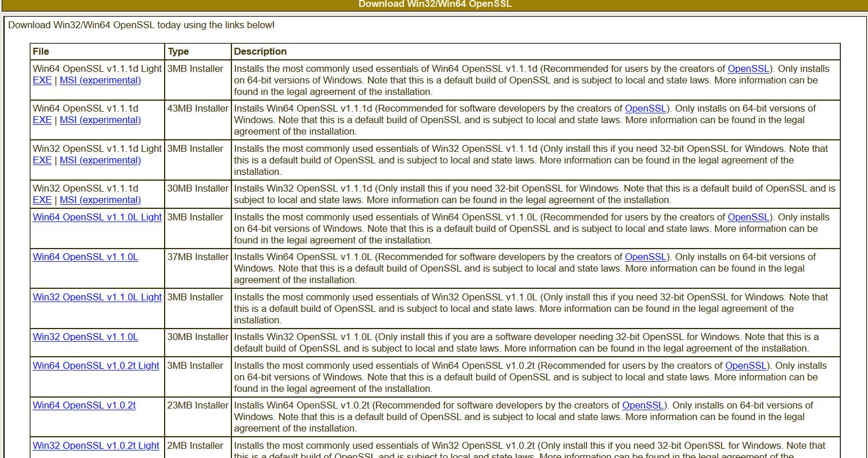Click the Download Win32/Win64 OpenSSL heading bar
Image resolution: width=868 pixels, height=458 pixels.
point(434,5)
